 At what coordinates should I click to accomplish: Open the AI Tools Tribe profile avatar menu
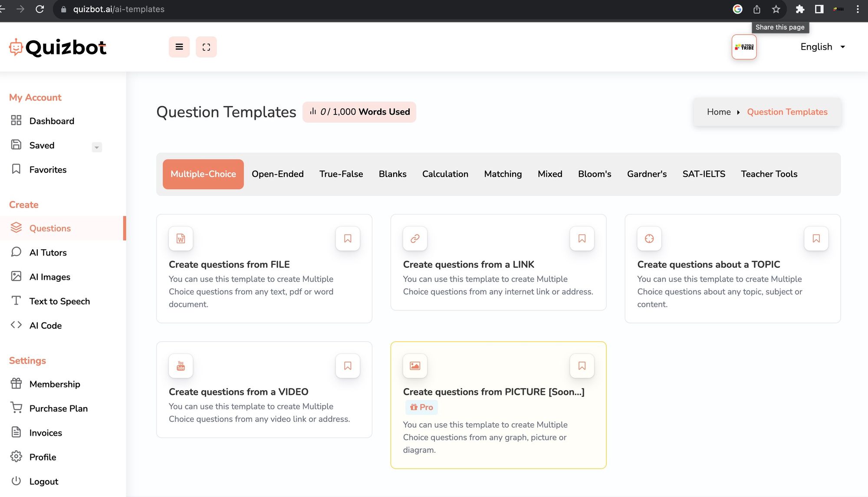pos(744,47)
